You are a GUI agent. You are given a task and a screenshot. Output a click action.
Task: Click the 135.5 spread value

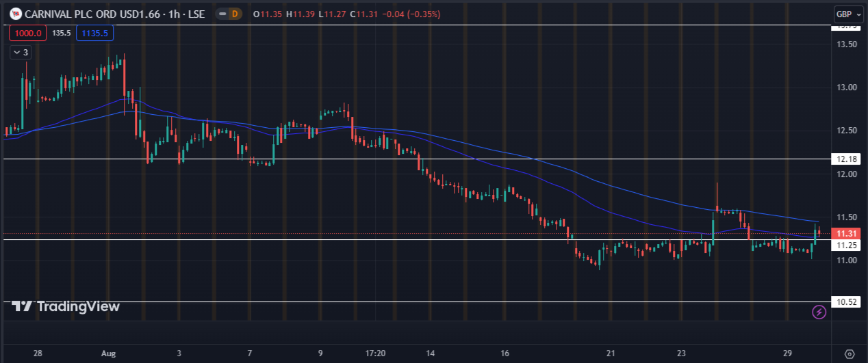coord(62,33)
